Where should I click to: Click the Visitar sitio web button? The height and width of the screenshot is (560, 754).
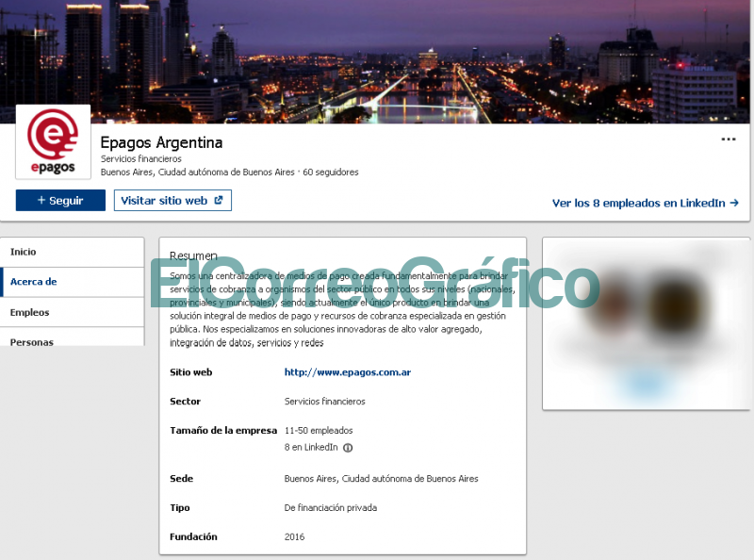click(172, 200)
